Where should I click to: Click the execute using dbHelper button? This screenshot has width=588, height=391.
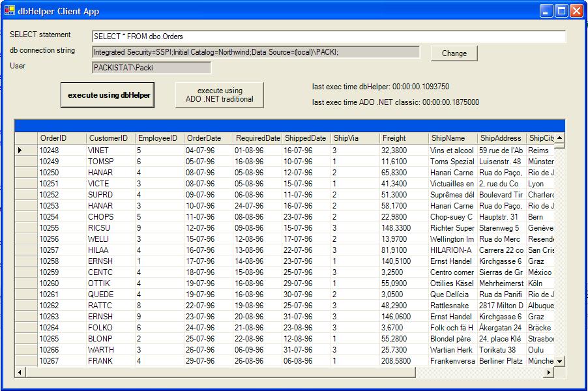tap(108, 95)
